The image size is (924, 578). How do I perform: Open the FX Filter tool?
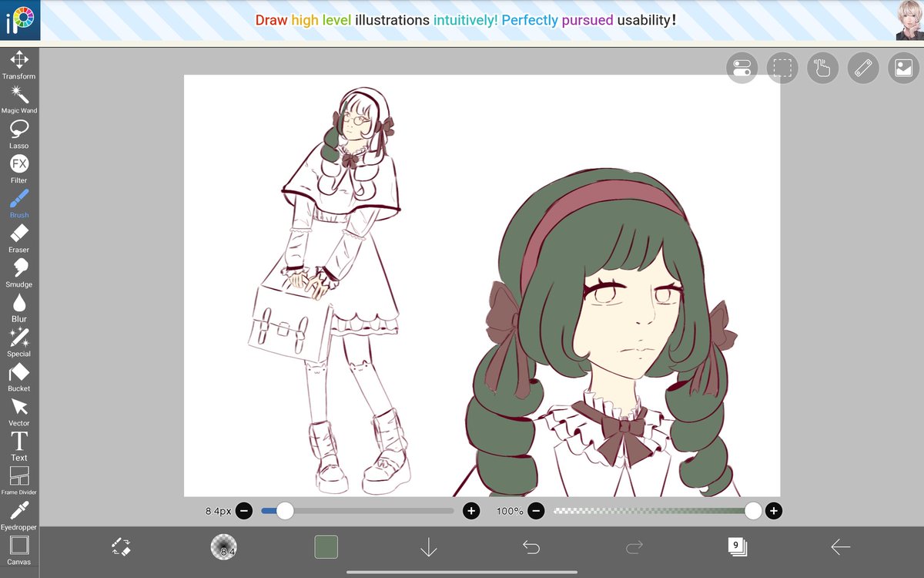click(x=18, y=169)
